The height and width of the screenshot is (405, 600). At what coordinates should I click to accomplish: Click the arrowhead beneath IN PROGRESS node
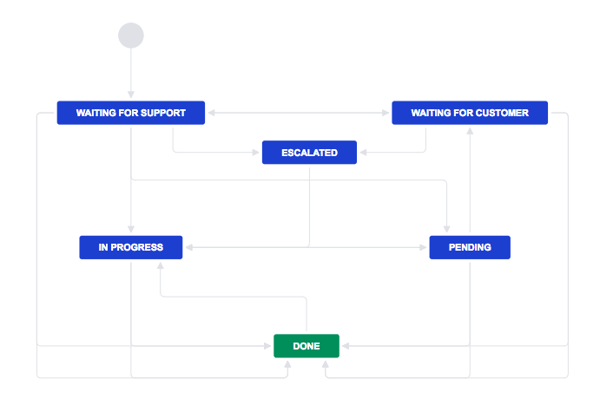(x=160, y=264)
